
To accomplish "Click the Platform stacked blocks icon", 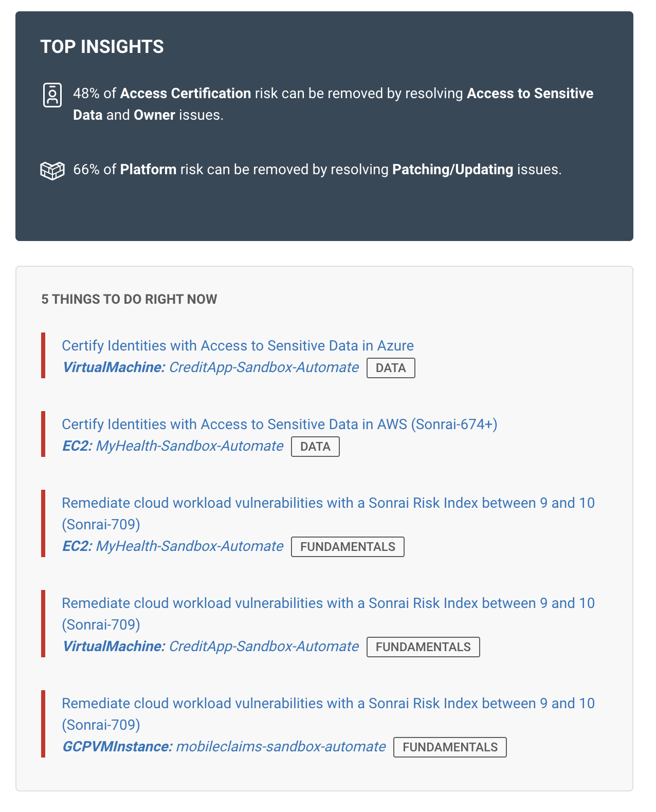I will [x=52, y=171].
